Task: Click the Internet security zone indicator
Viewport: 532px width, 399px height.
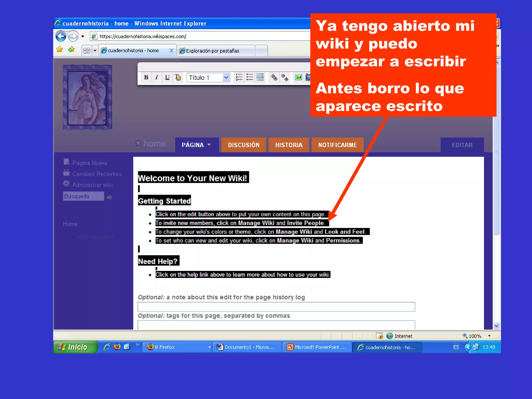Action: click(x=399, y=336)
